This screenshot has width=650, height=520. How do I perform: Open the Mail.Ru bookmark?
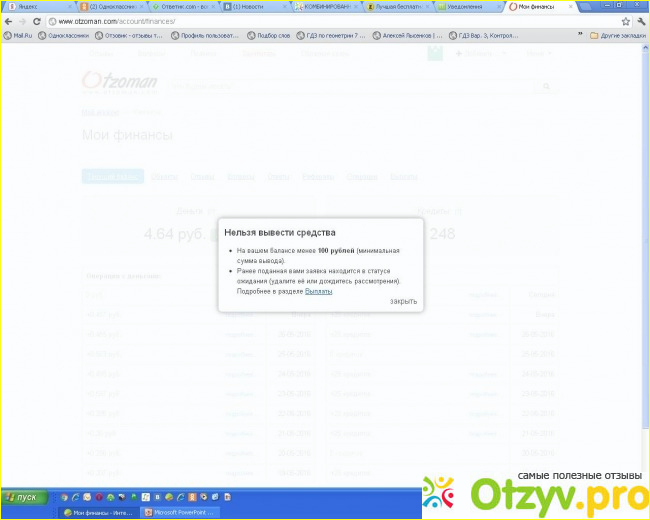20,35
